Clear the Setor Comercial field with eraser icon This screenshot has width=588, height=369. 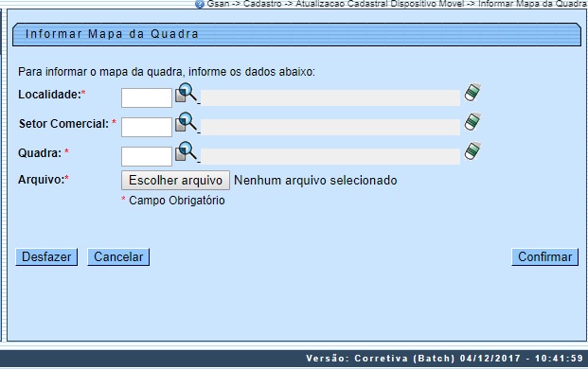(472, 121)
